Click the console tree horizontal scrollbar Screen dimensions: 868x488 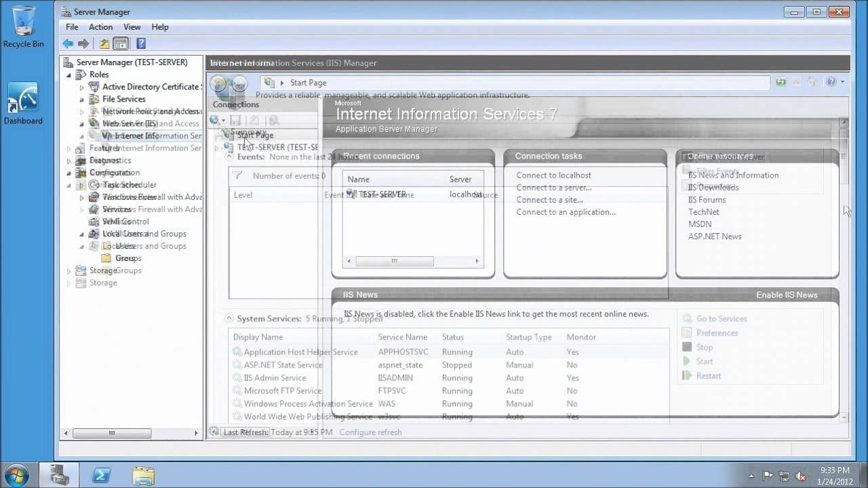pos(130,432)
